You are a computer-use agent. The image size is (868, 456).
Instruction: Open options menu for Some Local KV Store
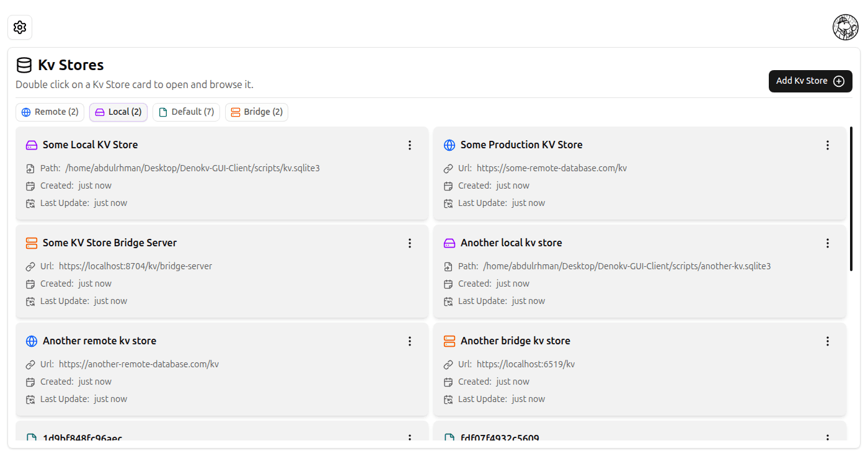coord(410,145)
